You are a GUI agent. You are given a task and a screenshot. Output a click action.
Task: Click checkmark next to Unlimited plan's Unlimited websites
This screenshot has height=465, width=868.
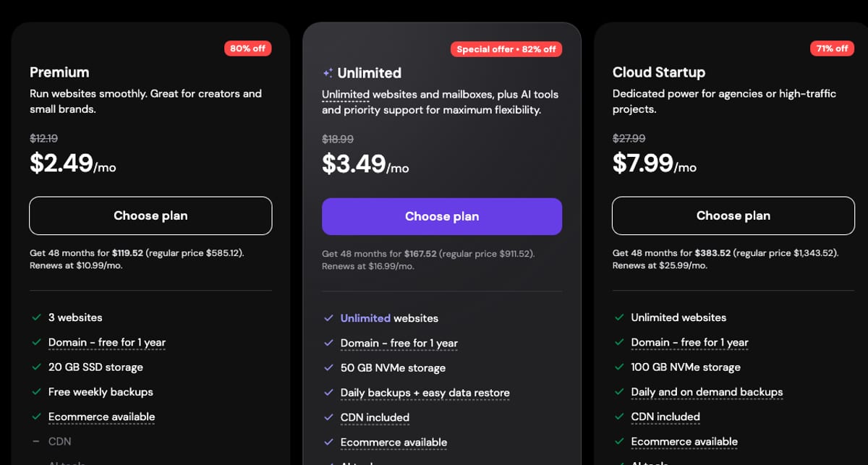(328, 318)
